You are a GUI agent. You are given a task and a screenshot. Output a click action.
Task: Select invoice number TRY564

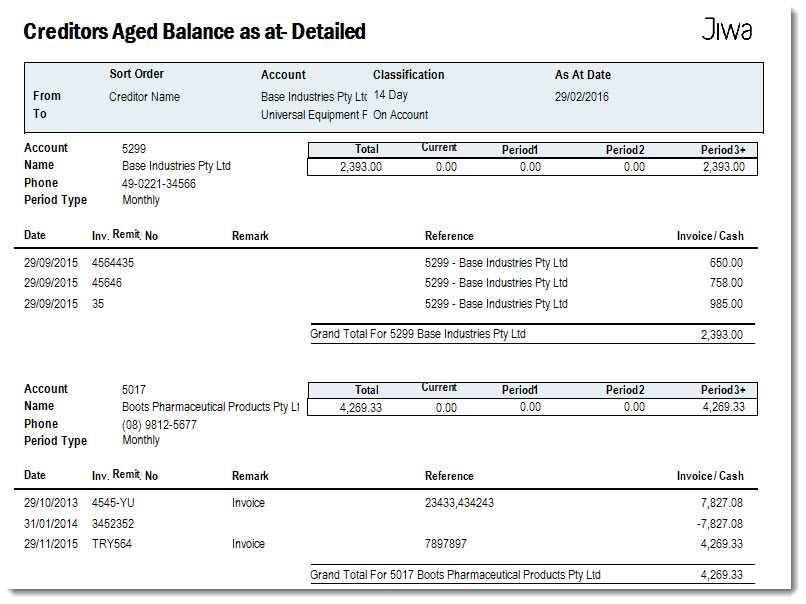112,544
